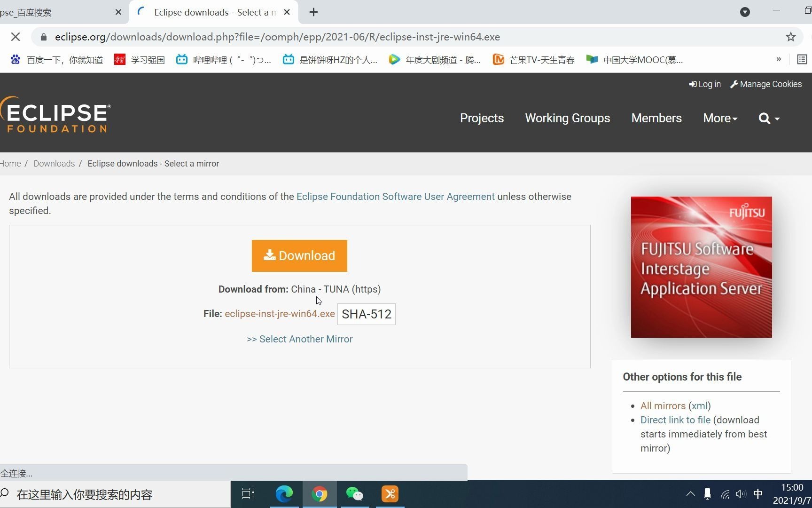Switch to Chrome on the taskbar

tap(320, 494)
